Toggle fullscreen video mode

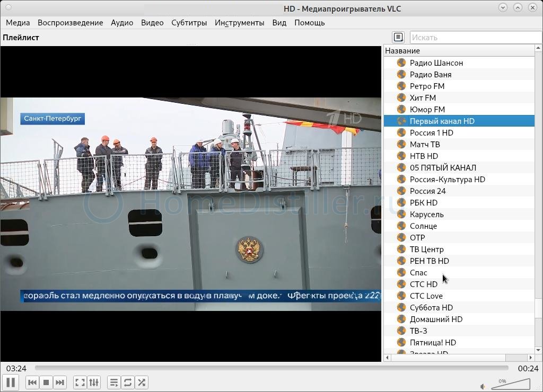point(80,382)
